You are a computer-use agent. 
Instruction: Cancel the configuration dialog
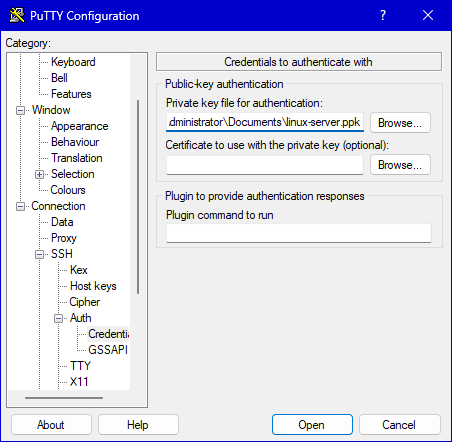tap(399, 425)
